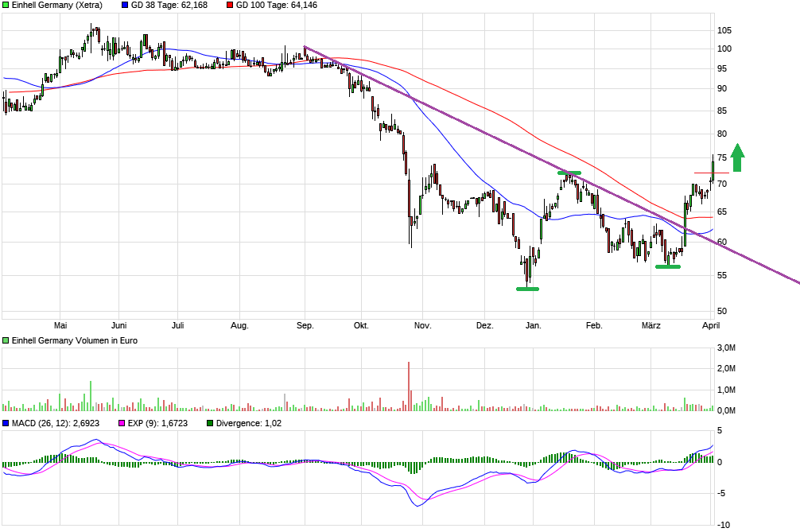The image size is (800, 532).
Task: Click the blue GD 38 Tage legend square
Action: tap(125, 6)
